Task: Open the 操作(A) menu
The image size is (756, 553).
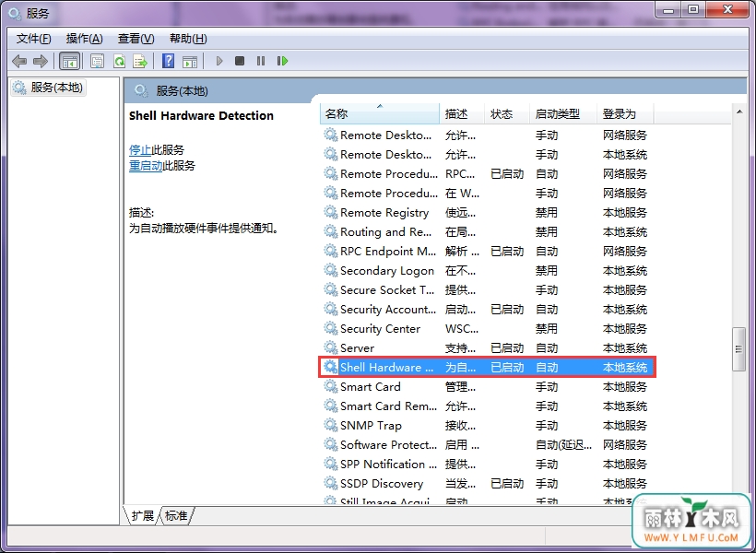Action: click(x=85, y=39)
